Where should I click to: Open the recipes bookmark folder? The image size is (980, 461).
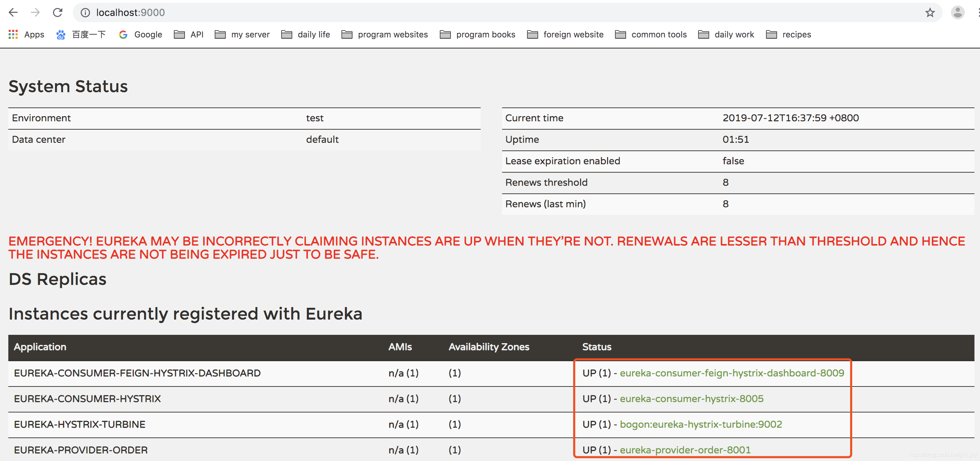pyautogui.click(x=788, y=35)
